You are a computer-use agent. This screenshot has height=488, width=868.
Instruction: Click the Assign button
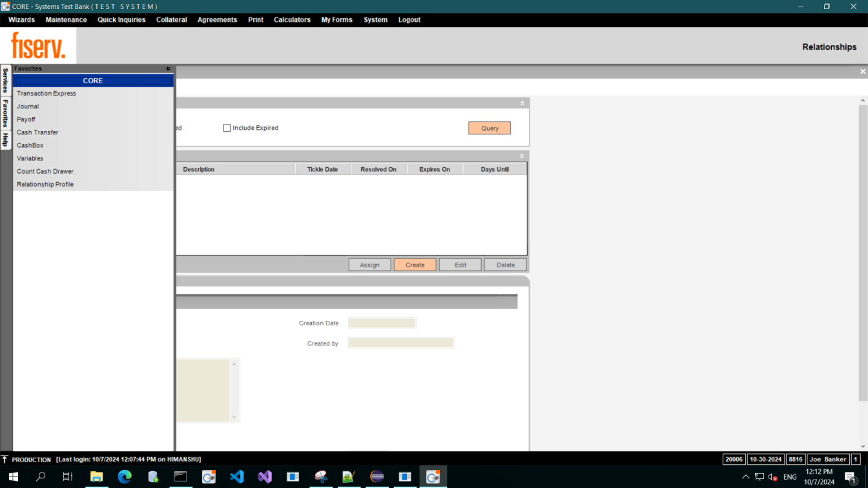click(x=369, y=265)
